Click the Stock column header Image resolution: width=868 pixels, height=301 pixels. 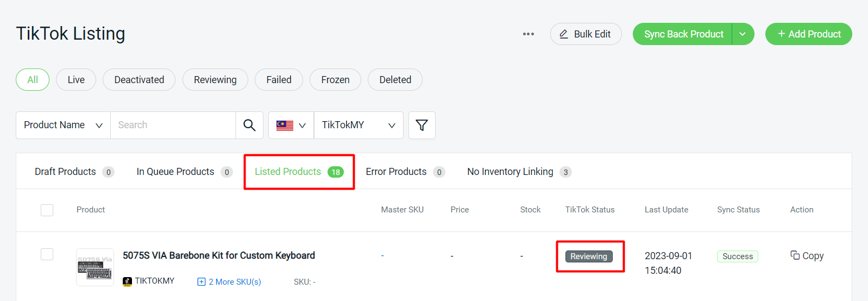[x=530, y=210]
